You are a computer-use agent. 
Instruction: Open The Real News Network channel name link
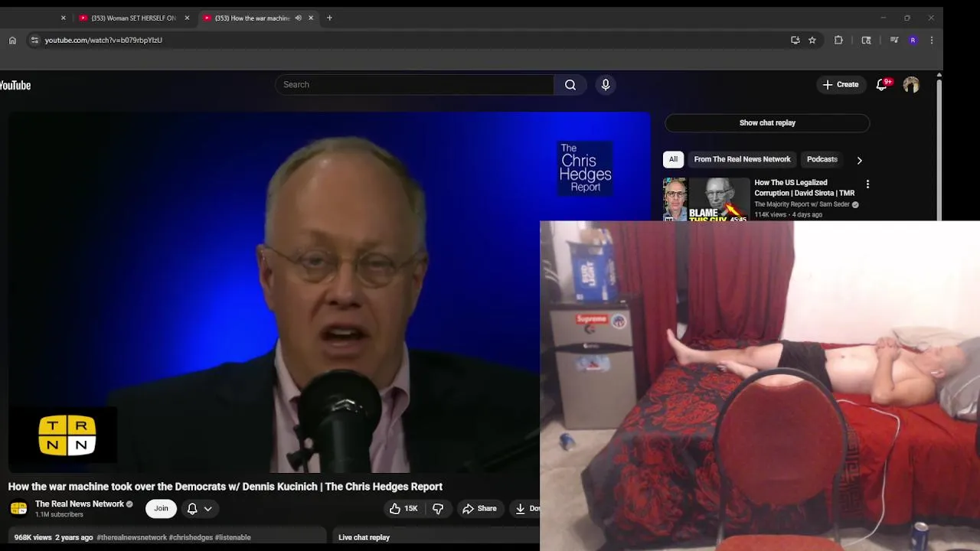(x=80, y=504)
